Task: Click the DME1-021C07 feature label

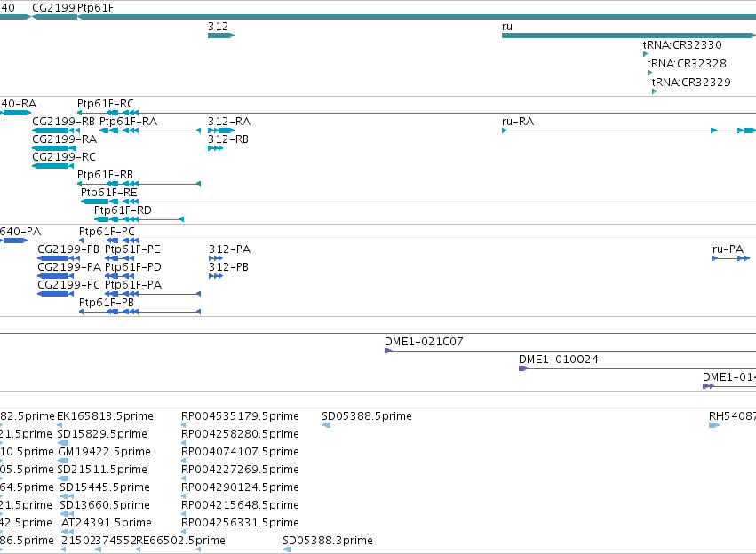Action: [424, 342]
